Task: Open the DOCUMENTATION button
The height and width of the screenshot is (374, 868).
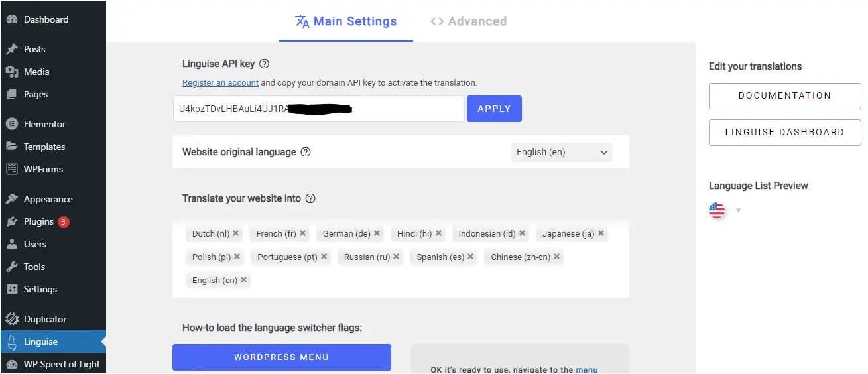Action: tap(784, 96)
